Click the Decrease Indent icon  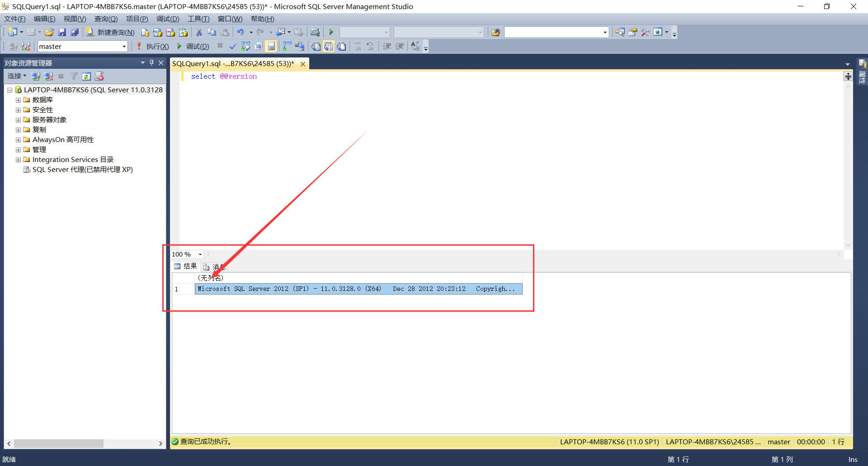click(x=387, y=46)
